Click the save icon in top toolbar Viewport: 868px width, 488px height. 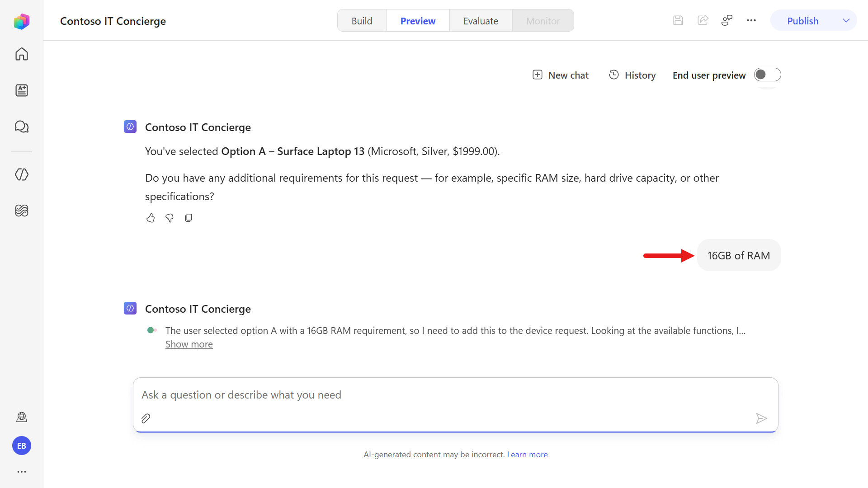pyautogui.click(x=678, y=20)
